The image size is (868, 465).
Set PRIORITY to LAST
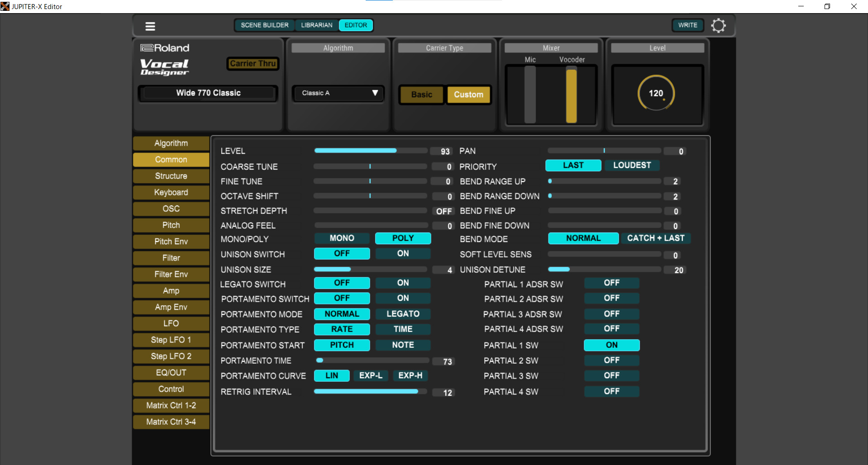point(573,166)
